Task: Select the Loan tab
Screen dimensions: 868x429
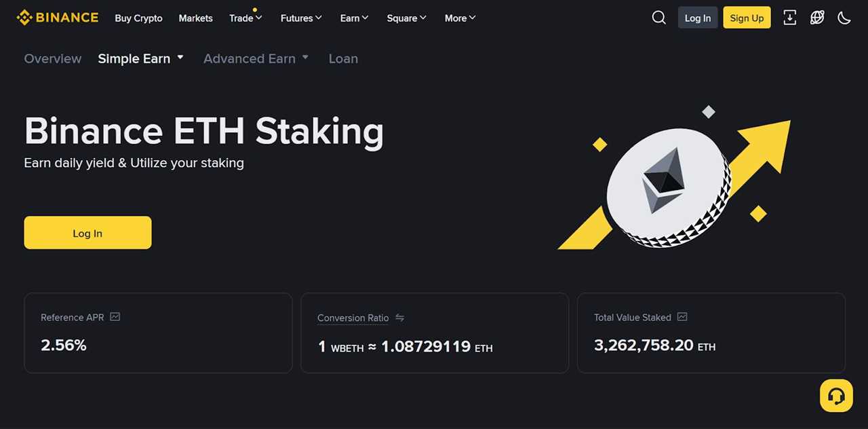Action: coord(343,58)
